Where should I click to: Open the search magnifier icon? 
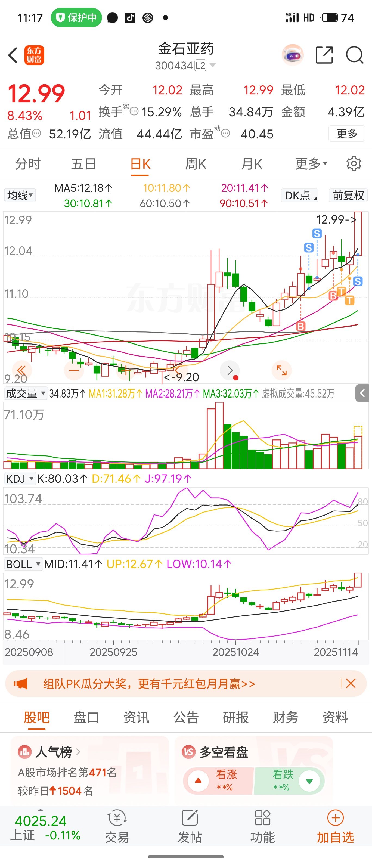click(355, 55)
